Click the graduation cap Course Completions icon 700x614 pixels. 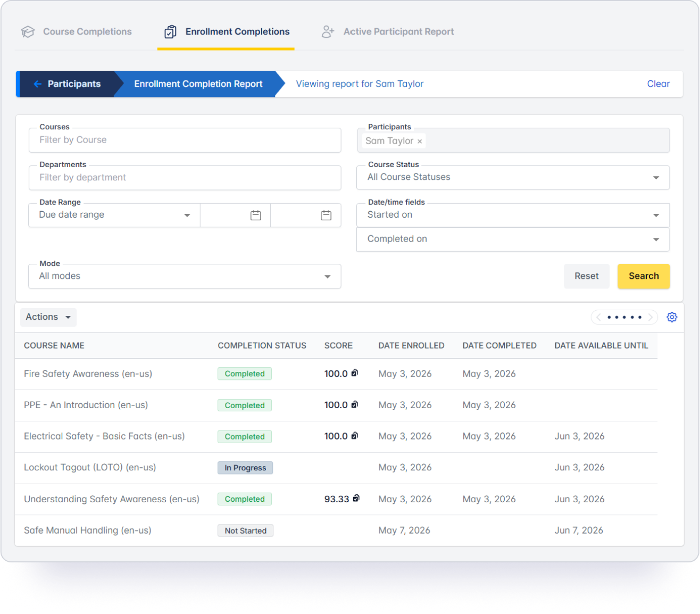tap(28, 32)
